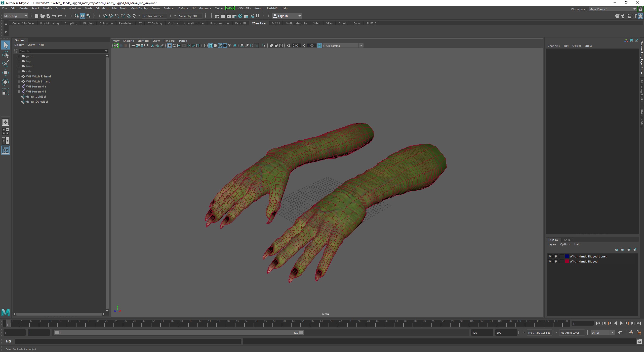Click the MEL command line input
Screen dimensions: 644x352
[128, 341]
